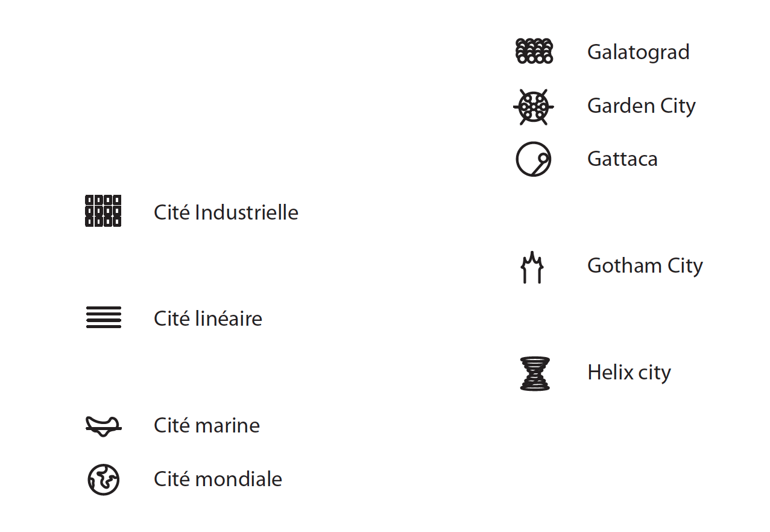Select the Cité Industrielle text label

(226, 212)
